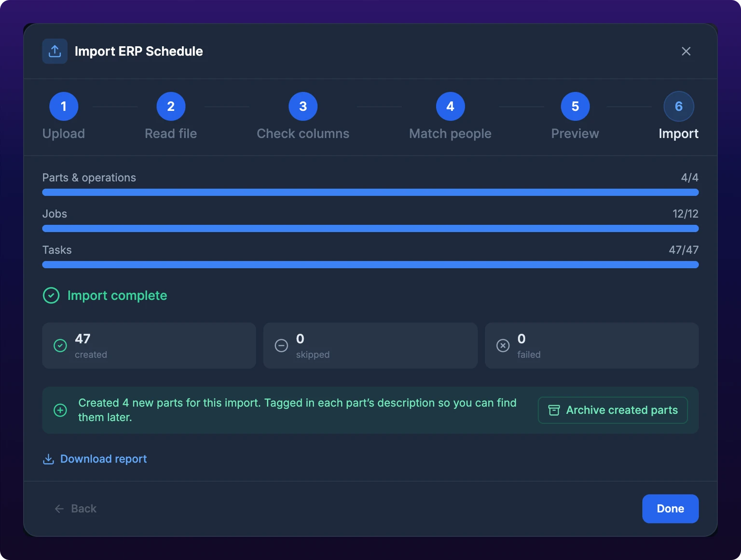Image resolution: width=741 pixels, height=560 pixels.
Task: Click the Jobs progress bar
Action: tap(370, 228)
